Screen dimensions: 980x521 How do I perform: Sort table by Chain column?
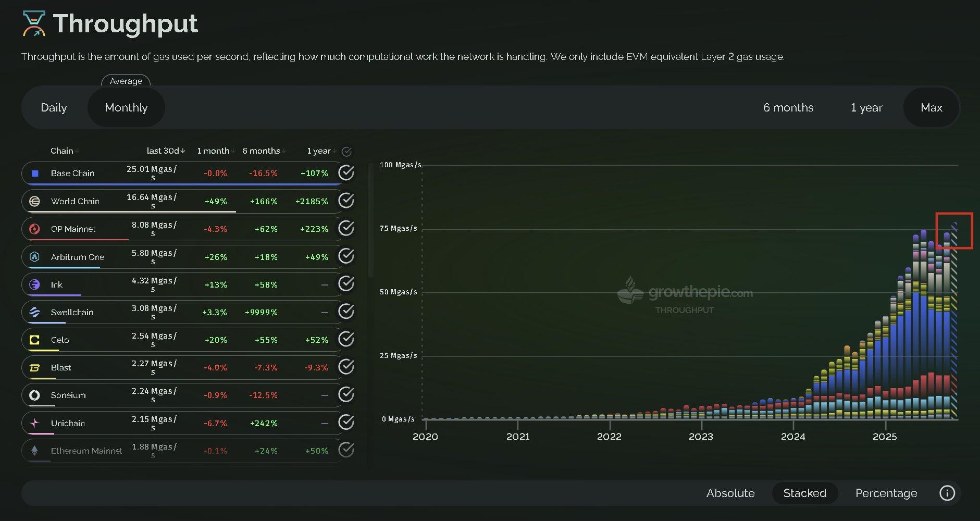pyautogui.click(x=65, y=151)
